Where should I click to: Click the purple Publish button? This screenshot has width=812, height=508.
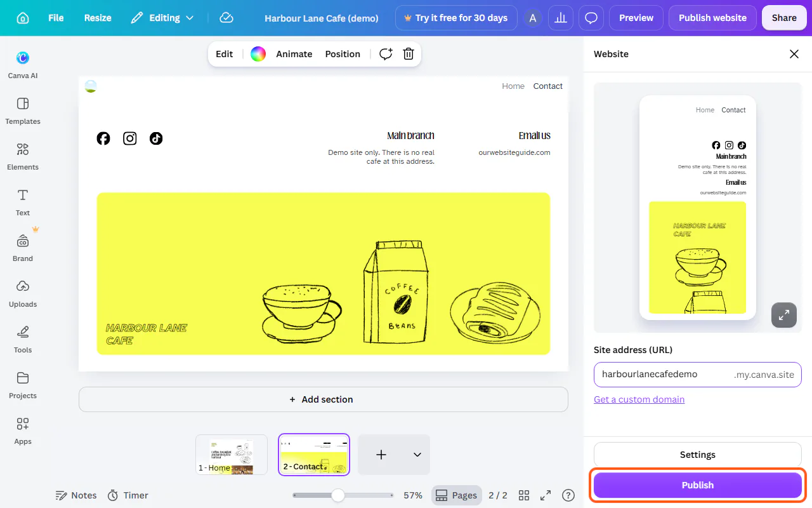pyautogui.click(x=698, y=485)
